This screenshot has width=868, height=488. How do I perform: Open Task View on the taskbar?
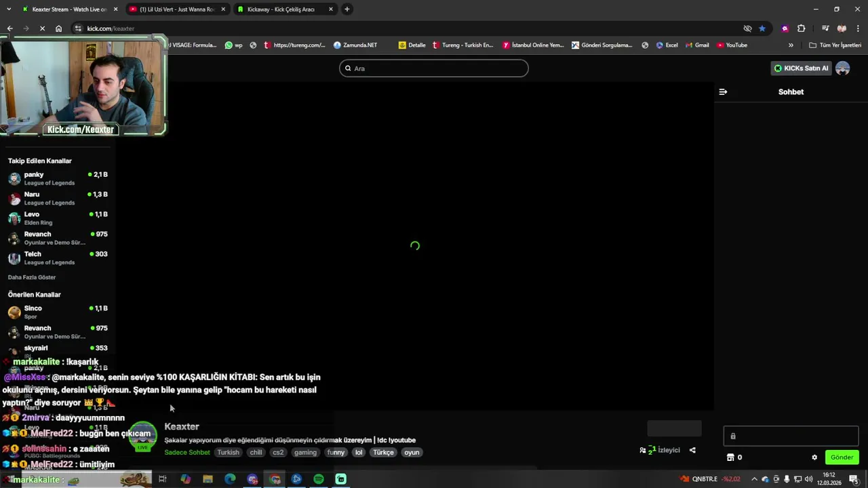(x=163, y=479)
